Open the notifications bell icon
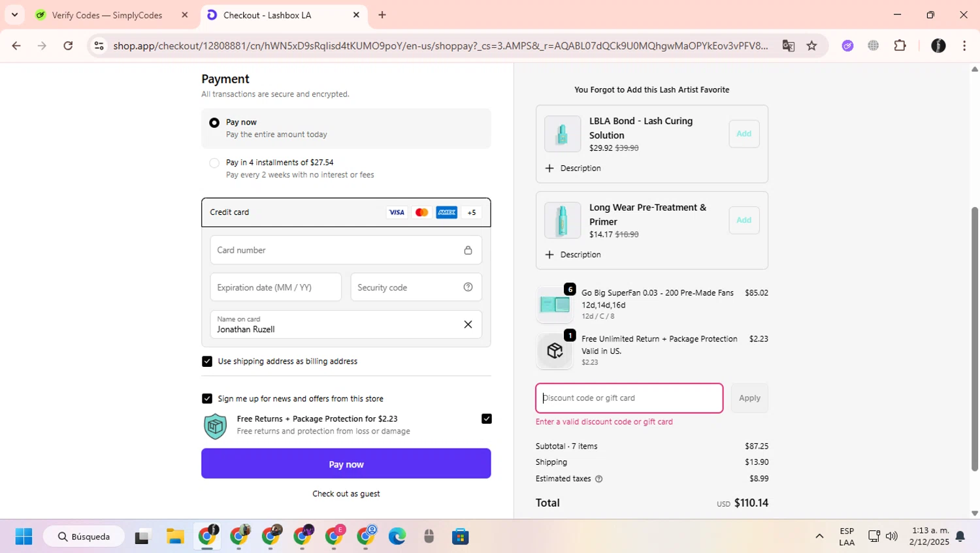 pos(960,537)
